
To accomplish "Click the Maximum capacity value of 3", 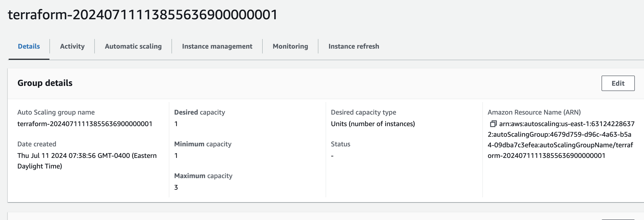I will (176, 187).
